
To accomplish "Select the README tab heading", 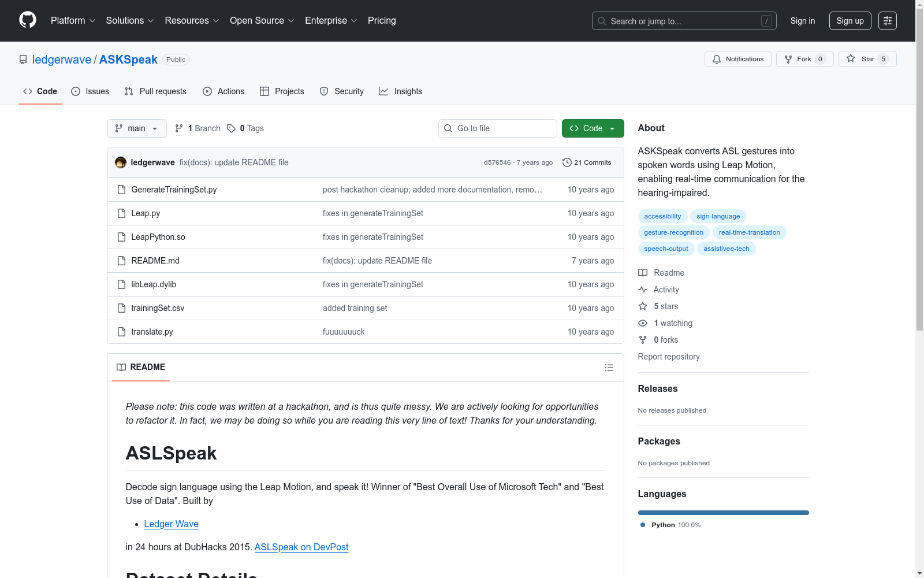I will click(x=141, y=367).
